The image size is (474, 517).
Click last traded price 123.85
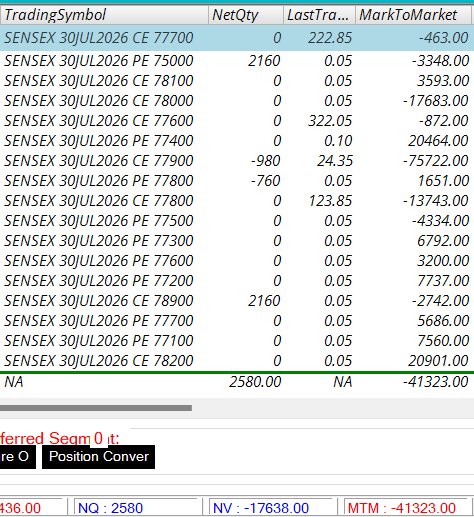pyautogui.click(x=330, y=201)
